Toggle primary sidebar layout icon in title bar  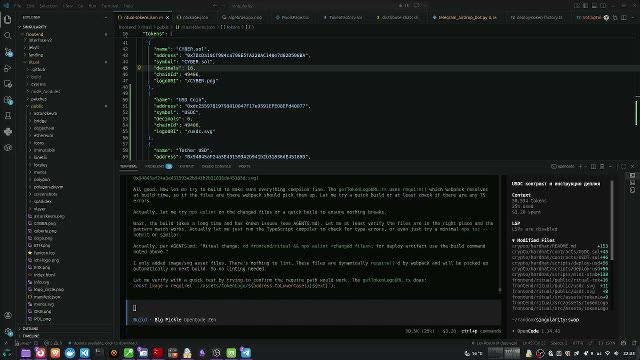[586, 6]
